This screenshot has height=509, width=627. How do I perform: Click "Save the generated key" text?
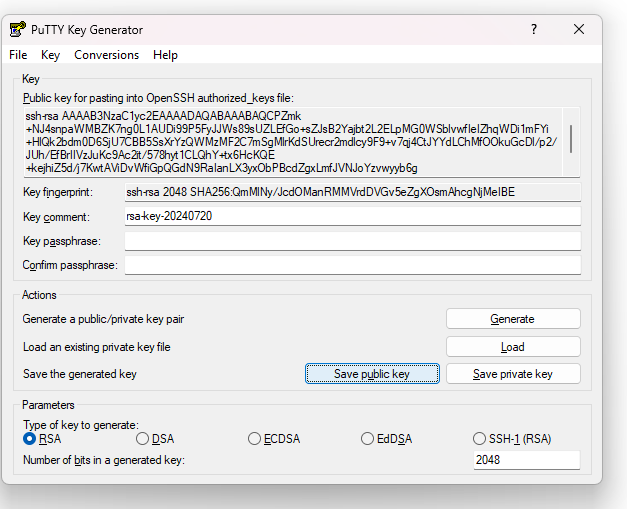pyautogui.click(x=80, y=374)
